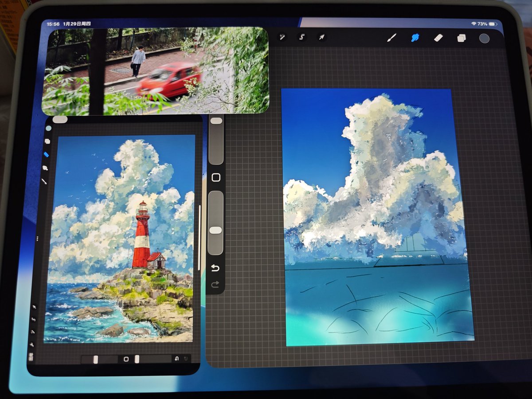
Task: Tap square Modify button in lighthouse window bar
Action: point(126,359)
